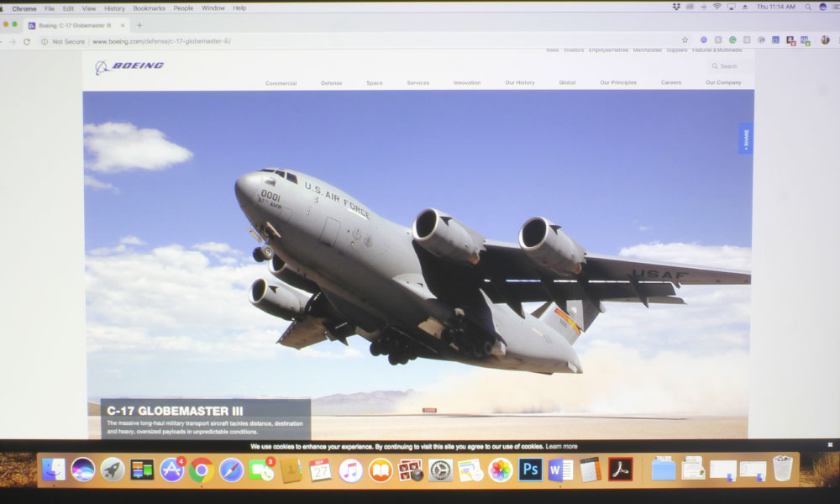Viewport: 840px width, 504px height.
Task: Open the View menu
Action: (x=89, y=8)
